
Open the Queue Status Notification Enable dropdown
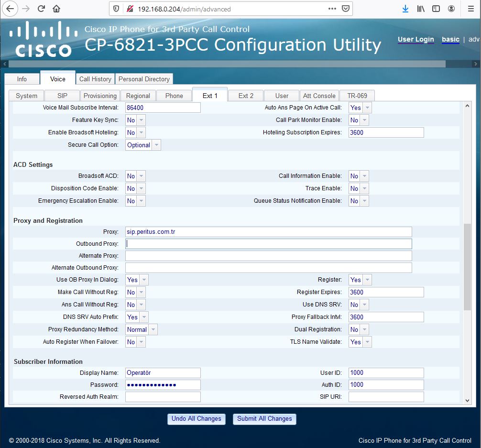359,201
